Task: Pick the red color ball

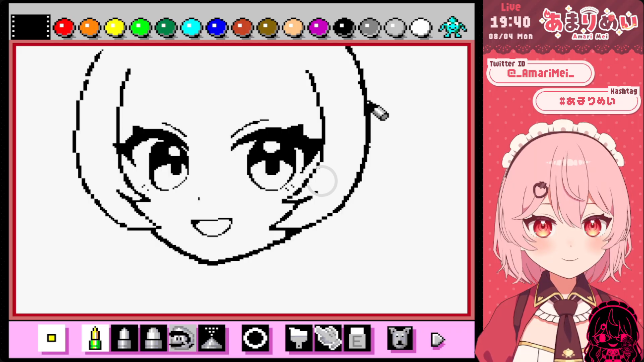Action: [x=64, y=27]
